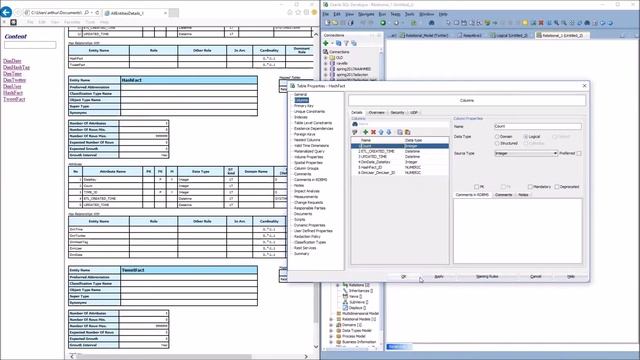Screen dimensions: 640x360
Task: Expand Process Model node
Action: [x=331, y=336]
